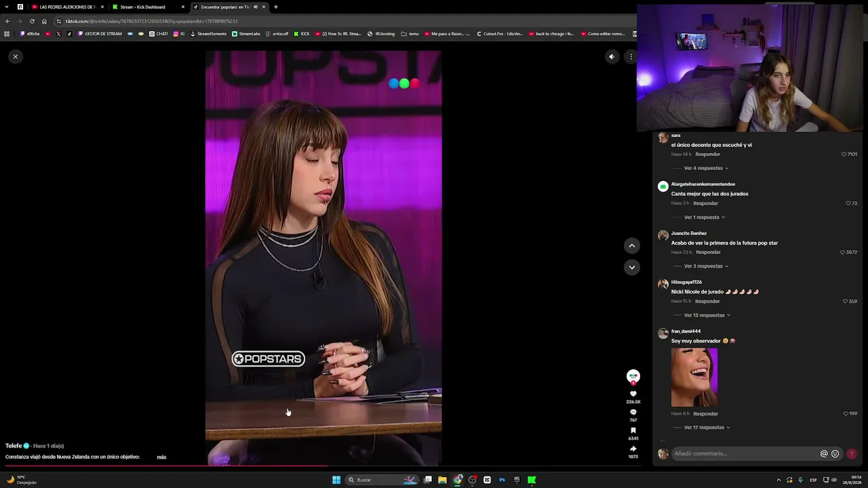Reply to sara's comment with Responder

707,155
